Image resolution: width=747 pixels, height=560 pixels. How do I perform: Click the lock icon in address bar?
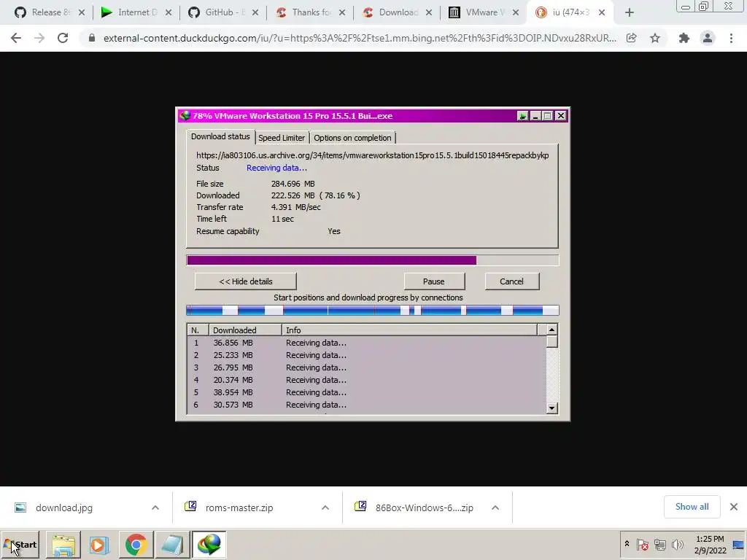92,38
